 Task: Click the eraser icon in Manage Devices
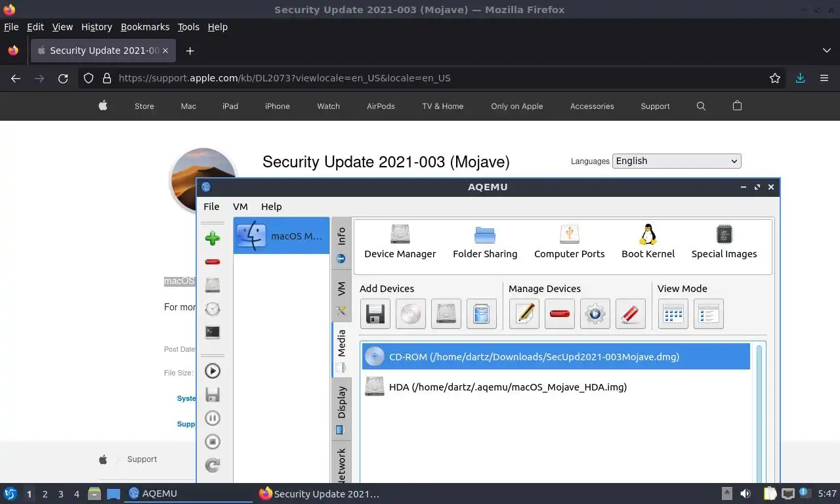(631, 314)
